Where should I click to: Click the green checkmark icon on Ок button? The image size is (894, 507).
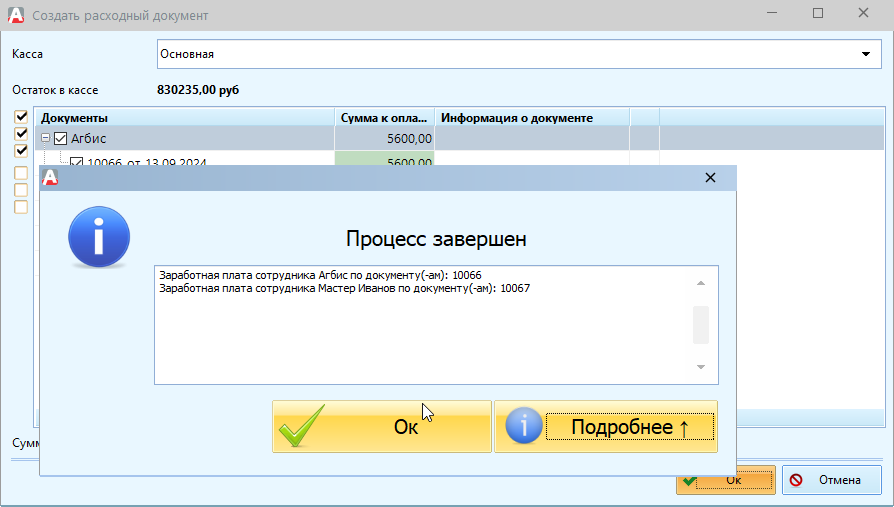pyautogui.click(x=298, y=428)
